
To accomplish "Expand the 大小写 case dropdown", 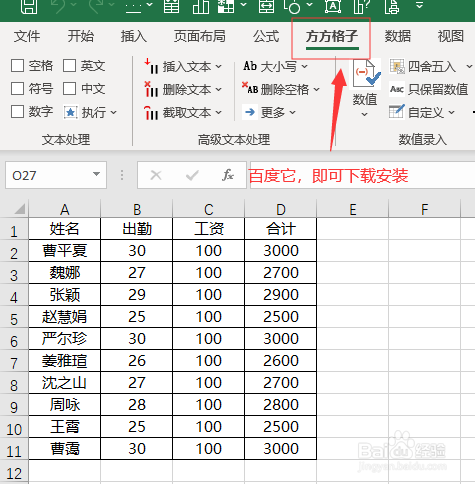I will 305,66.
